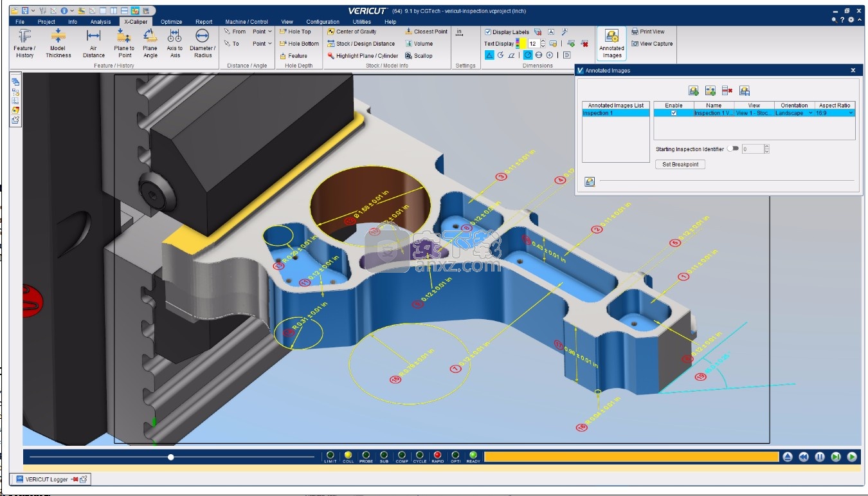Open the Machine / Control tab
Screen dimensions: 868x496
(x=246, y=22)
